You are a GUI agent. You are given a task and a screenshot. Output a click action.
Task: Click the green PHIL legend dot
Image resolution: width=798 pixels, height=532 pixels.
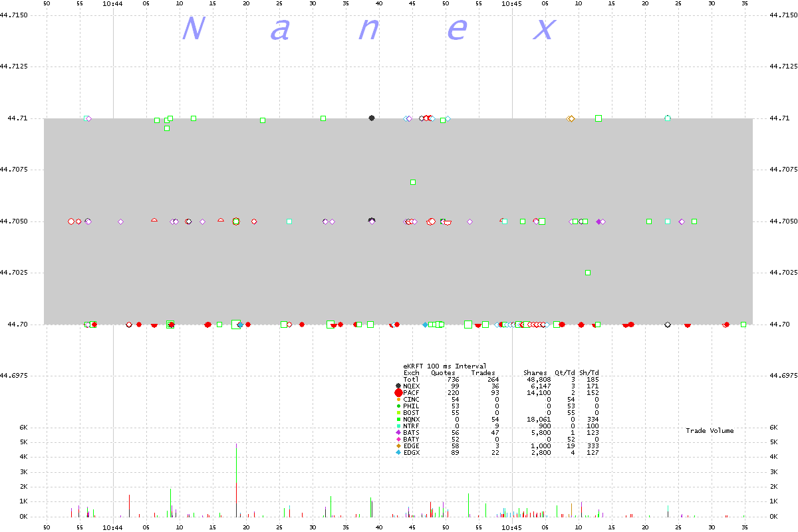(x=398, y=406)
